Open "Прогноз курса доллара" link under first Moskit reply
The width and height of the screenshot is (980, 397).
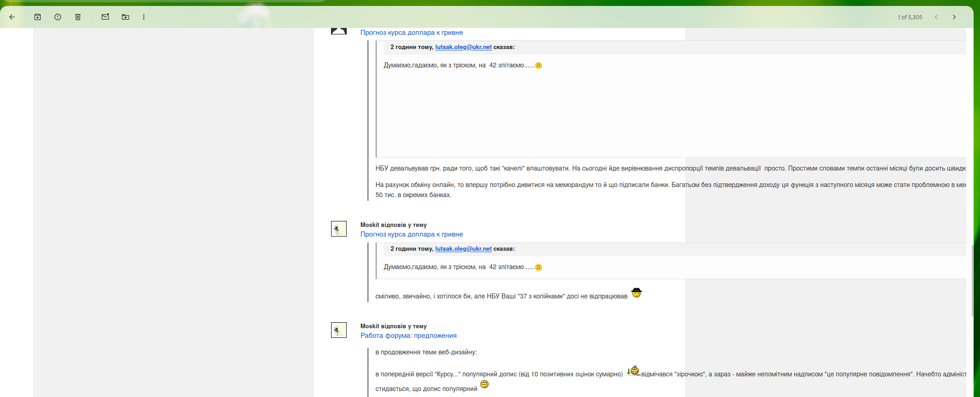[x=411, y=234]
